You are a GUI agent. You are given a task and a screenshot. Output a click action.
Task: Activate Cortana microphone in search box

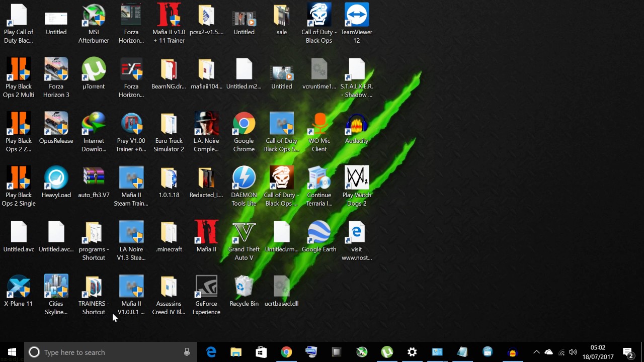pyautogui.click(x=187, y=352)
